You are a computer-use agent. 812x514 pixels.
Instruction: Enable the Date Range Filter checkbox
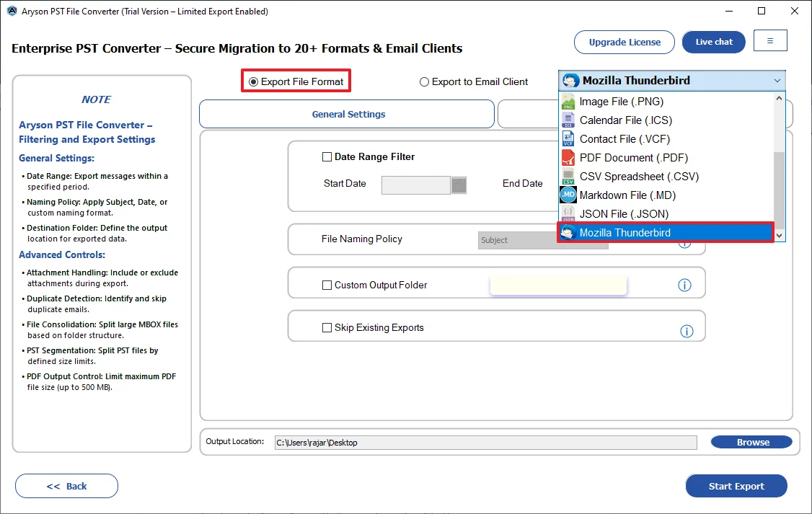click(x=327, y=157)
